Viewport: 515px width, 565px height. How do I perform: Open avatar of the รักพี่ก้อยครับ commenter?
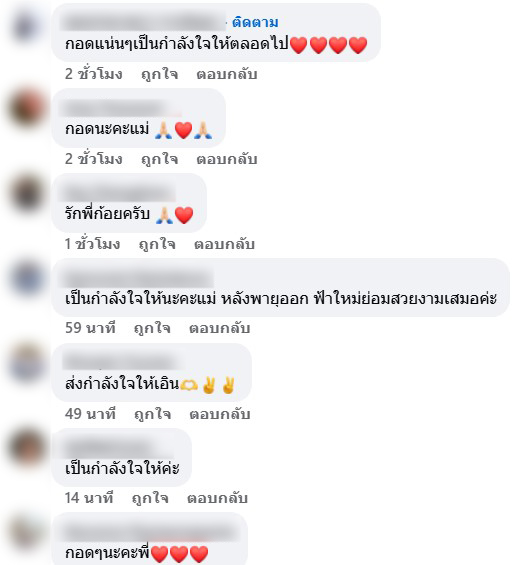pos(27,193)
